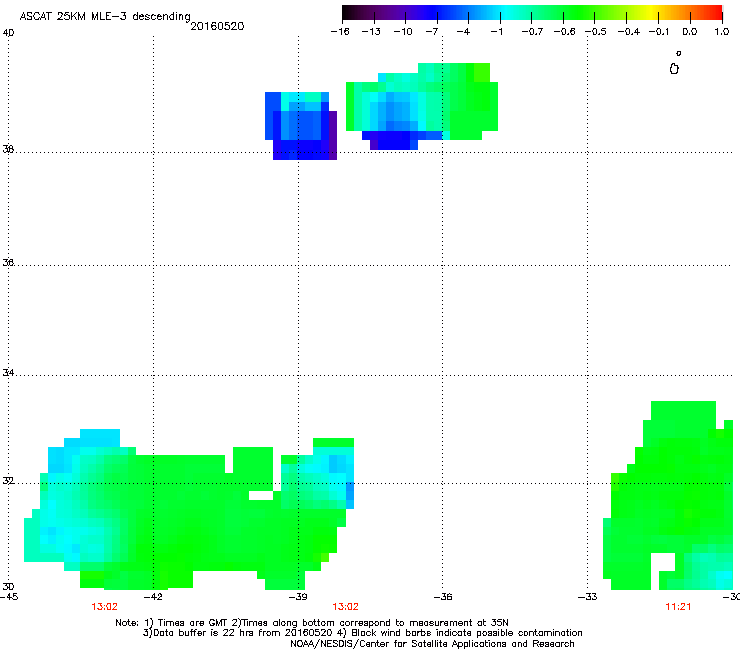Click the small island outline in top right
Screen dimensions: 740x650
coord(674,69)
